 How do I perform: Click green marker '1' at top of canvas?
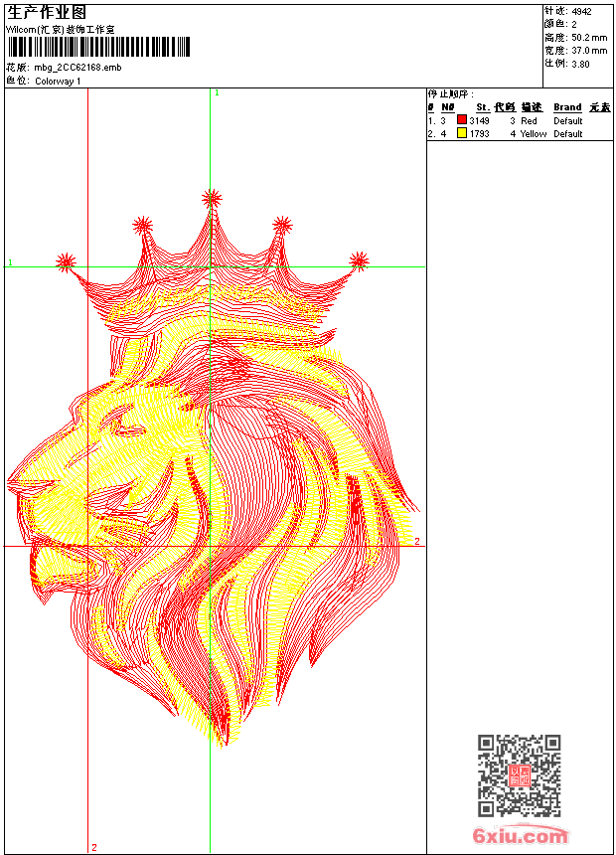(x=217, y=92)
